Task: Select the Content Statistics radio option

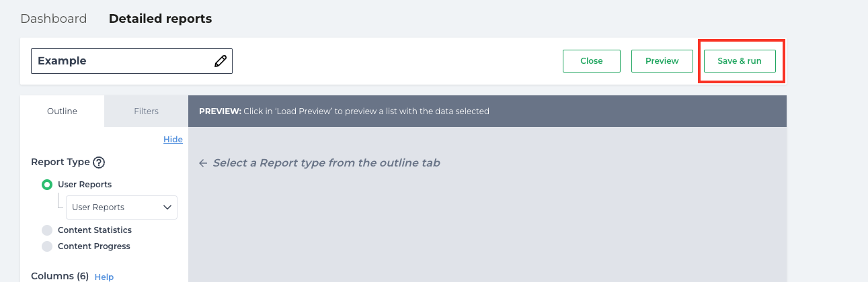Action: pyautogui.click(x=47, y=230)
